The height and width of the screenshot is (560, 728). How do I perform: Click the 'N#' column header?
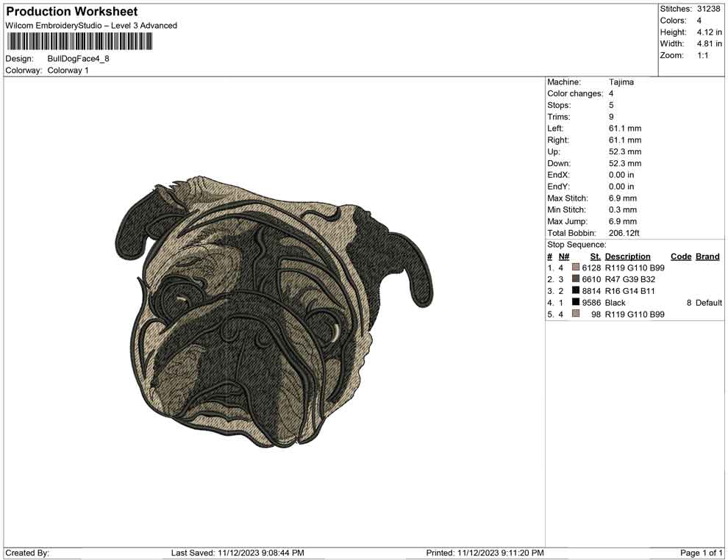563,256
